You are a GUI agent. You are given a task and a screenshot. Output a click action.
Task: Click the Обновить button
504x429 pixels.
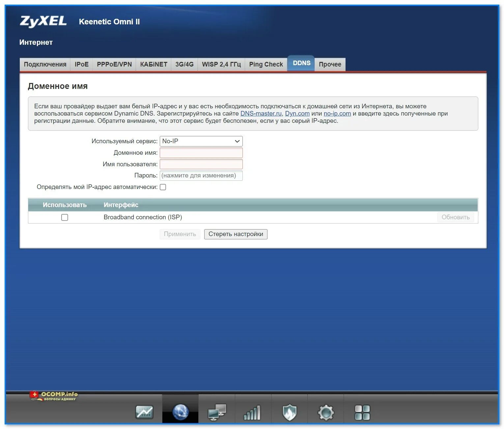456,217
